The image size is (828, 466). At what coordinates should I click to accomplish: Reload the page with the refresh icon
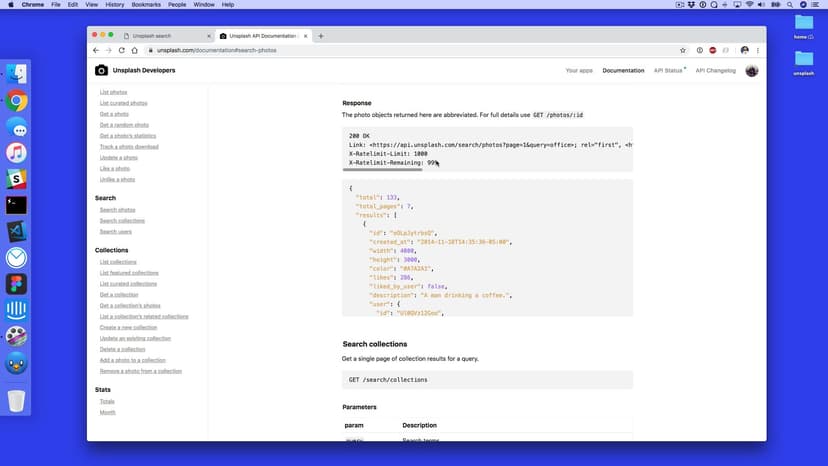[122, 50]
